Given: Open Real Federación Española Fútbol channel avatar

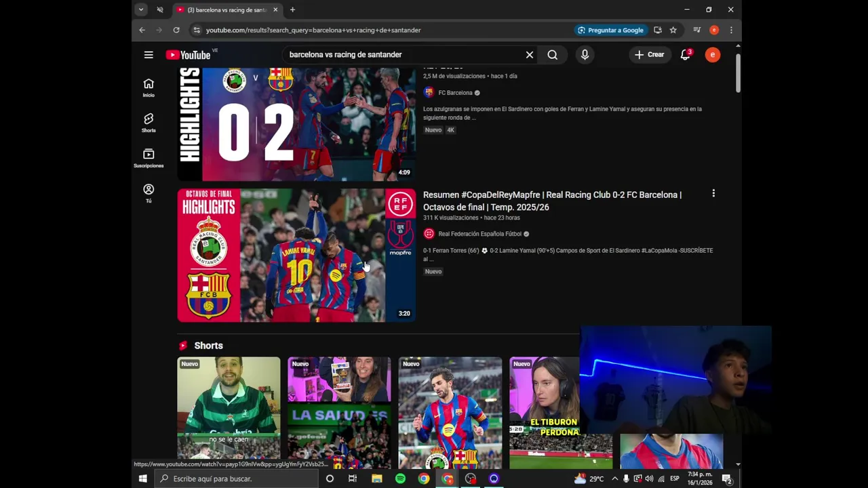Looking at the screenshot, I should 429,234.
